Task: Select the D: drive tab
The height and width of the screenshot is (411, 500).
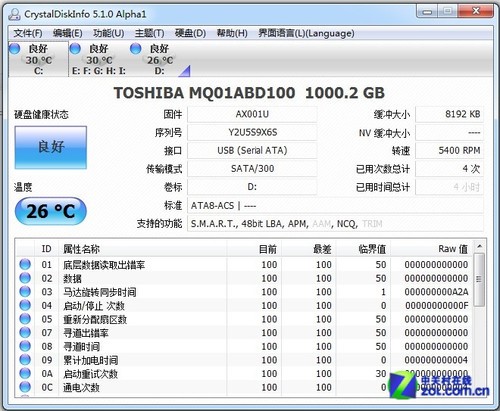Action: tap(159, 59)
